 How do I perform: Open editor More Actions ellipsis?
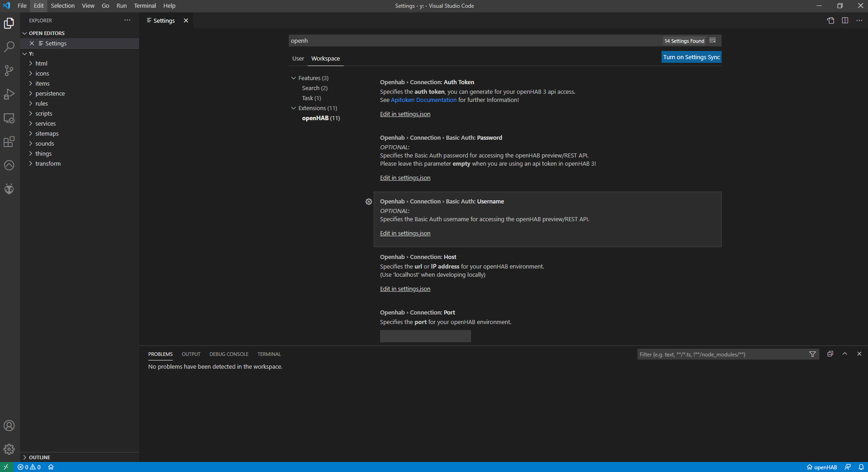[859, 20]
